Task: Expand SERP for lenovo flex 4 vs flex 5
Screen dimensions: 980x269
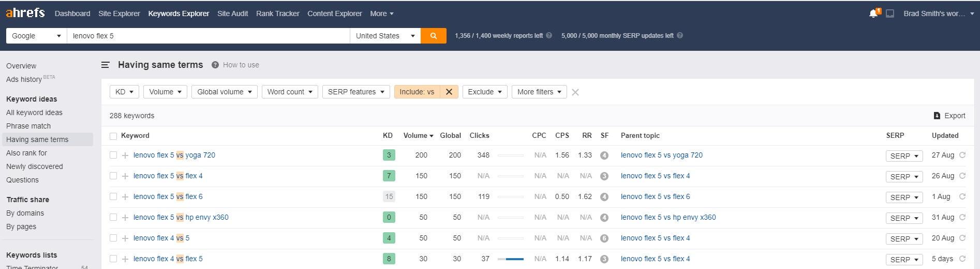Action: click(904, 259)
